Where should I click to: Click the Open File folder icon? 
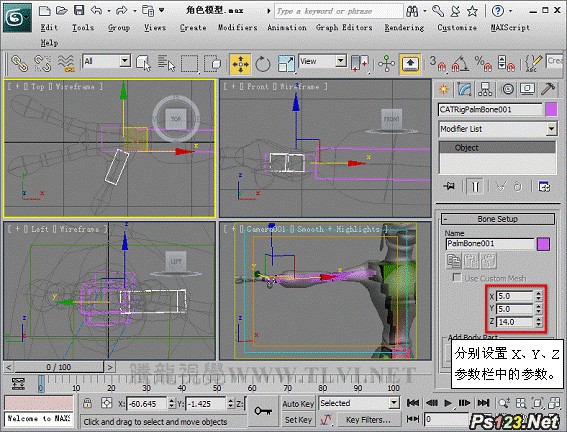pos(61,10)
